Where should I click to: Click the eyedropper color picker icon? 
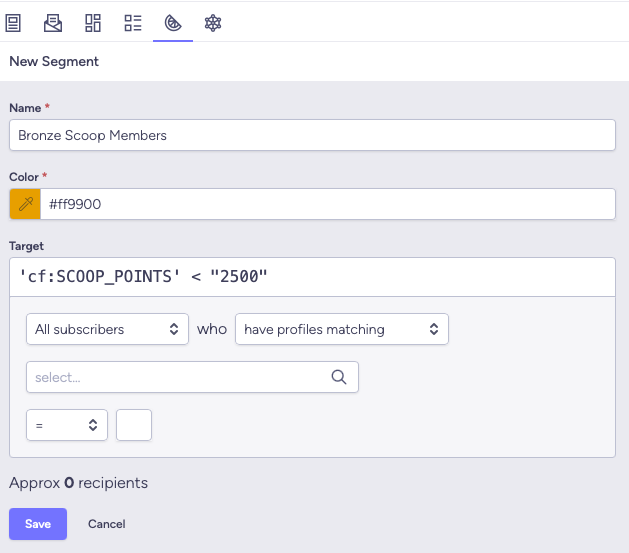25,204
